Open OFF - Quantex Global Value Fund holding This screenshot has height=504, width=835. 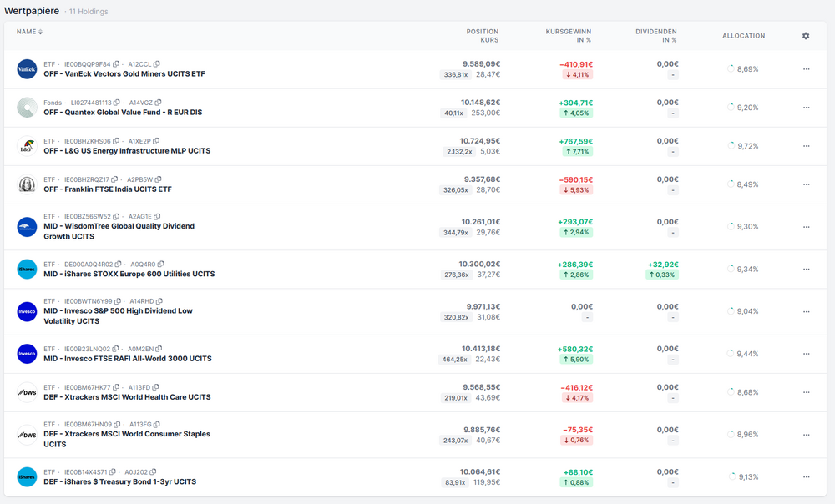pos(123,113)
